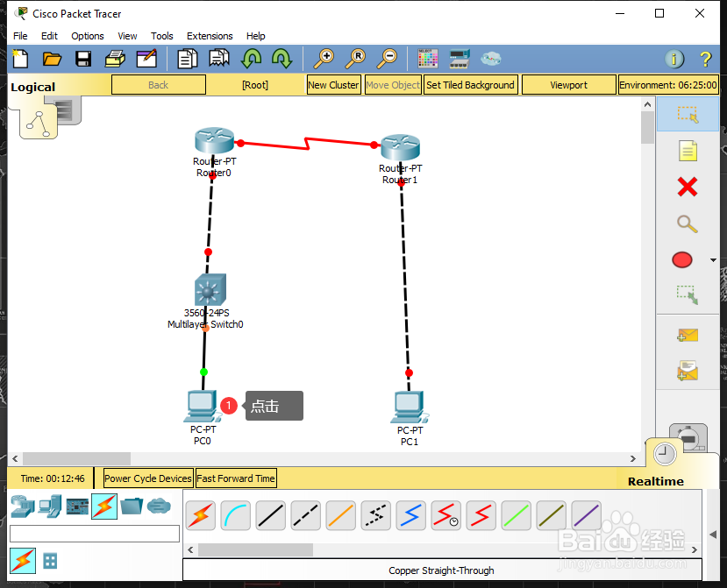Select the Components category icon
This screenshot has width=727, height=588.
pos(77,507)
